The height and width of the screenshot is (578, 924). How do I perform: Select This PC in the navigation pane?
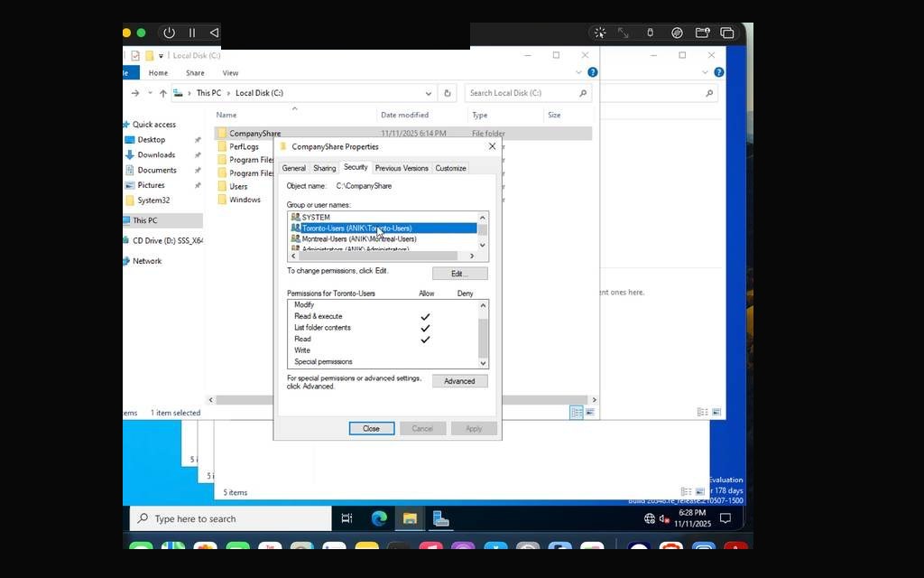pyautogui.click(x=145, y=220)
